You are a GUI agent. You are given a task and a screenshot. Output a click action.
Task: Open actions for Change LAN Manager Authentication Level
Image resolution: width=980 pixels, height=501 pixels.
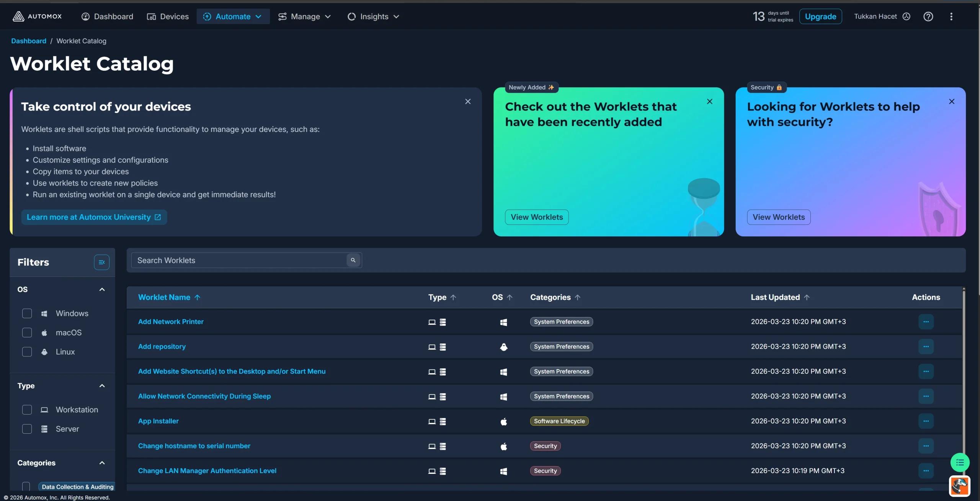pos(926,471)
